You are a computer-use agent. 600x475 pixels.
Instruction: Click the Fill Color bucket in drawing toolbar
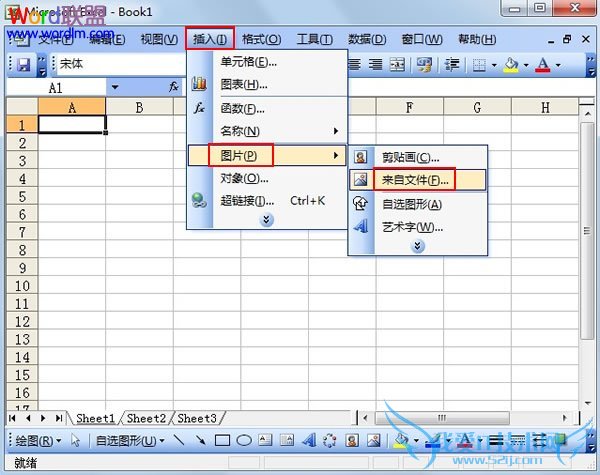point(401,441)
